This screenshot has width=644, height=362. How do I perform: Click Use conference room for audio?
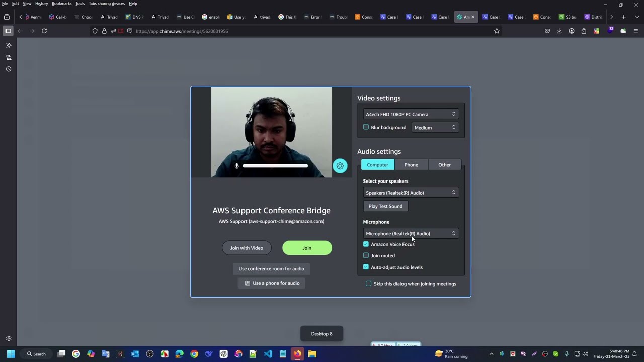[x=271, y=269]
